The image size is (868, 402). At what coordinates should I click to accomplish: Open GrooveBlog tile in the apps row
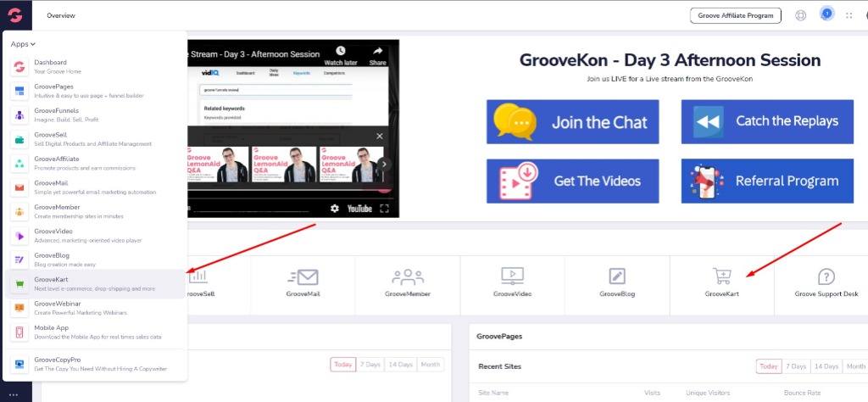pyautogui.click(x=617, y=285)
